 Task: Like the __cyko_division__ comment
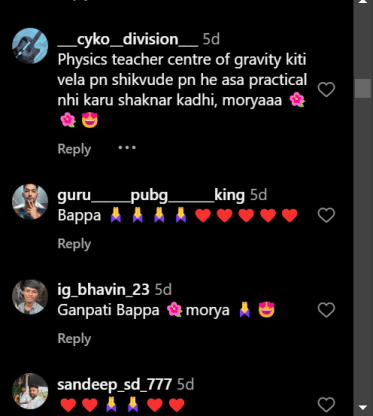point(326,89)
